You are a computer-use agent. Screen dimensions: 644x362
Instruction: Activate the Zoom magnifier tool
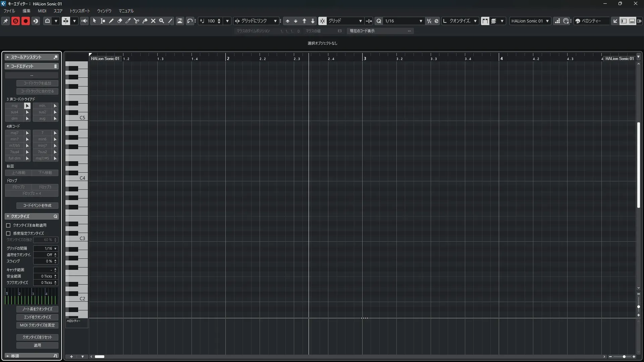click(x=162, y=21)
